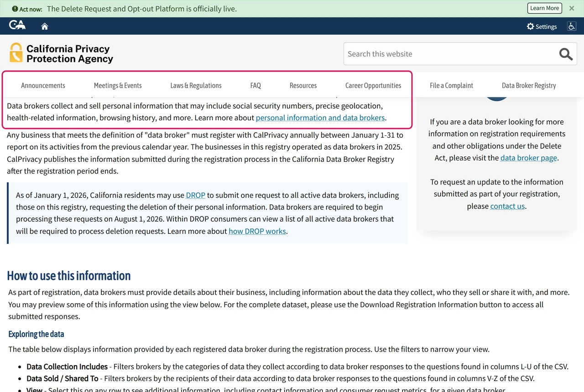Image resolution: width=584 pixels, height=392 pixels.
Task: Click the Learn More button in banner
Action: pyautogui.click(x=545, y=8)
